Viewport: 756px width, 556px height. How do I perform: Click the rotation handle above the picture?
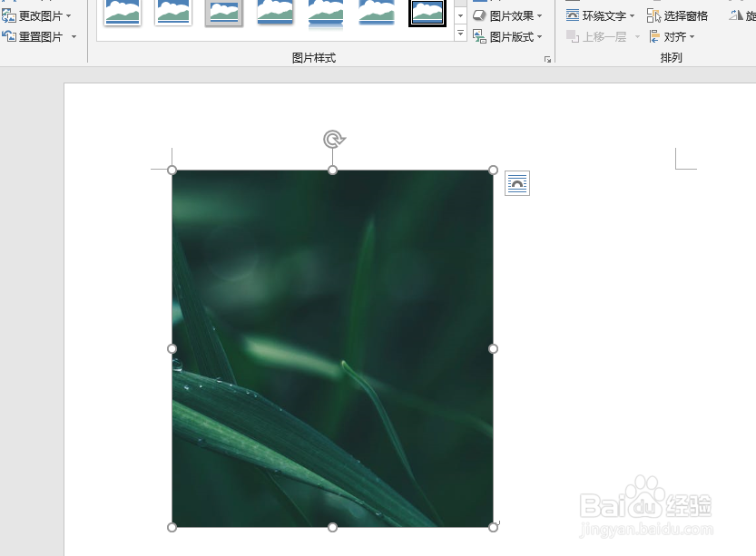pos(334,140)
